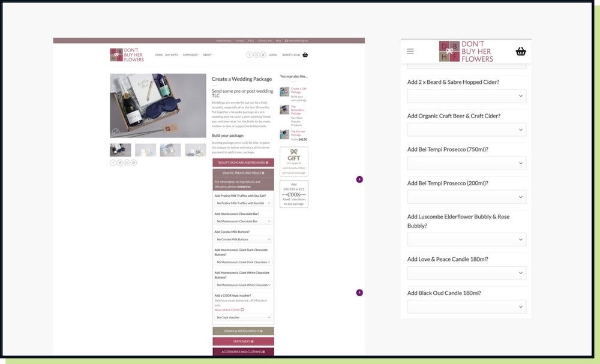600x364 pixels.
Task: Zoom the main product image via the expand icon
Action: (x=116, y=132)
